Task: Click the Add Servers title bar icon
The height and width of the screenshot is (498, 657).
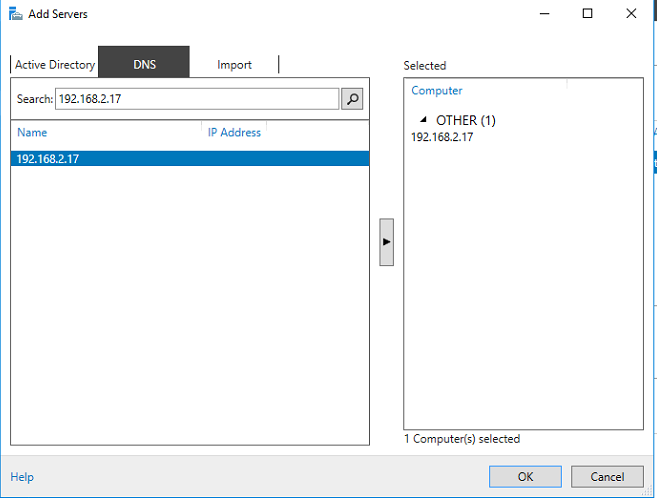Action: click(15, 13)
